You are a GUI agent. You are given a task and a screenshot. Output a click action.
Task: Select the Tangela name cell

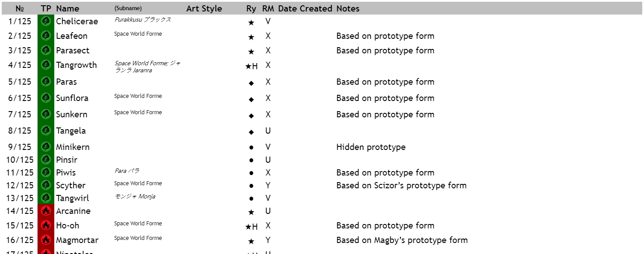tap(71, 131)
